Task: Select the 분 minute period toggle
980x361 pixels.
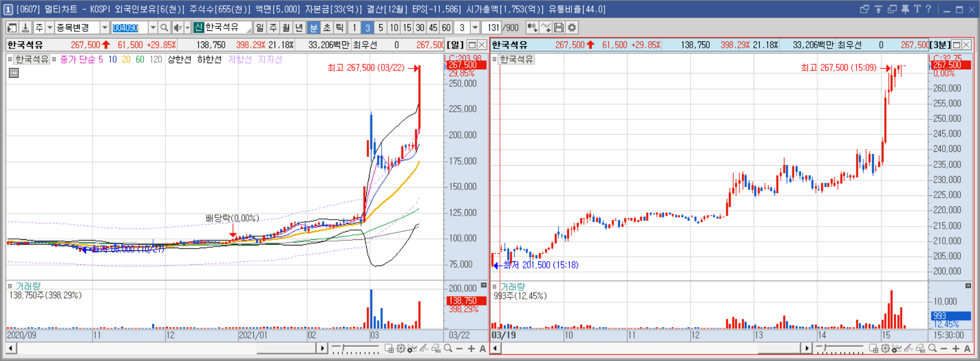Action: click(314, 28)
